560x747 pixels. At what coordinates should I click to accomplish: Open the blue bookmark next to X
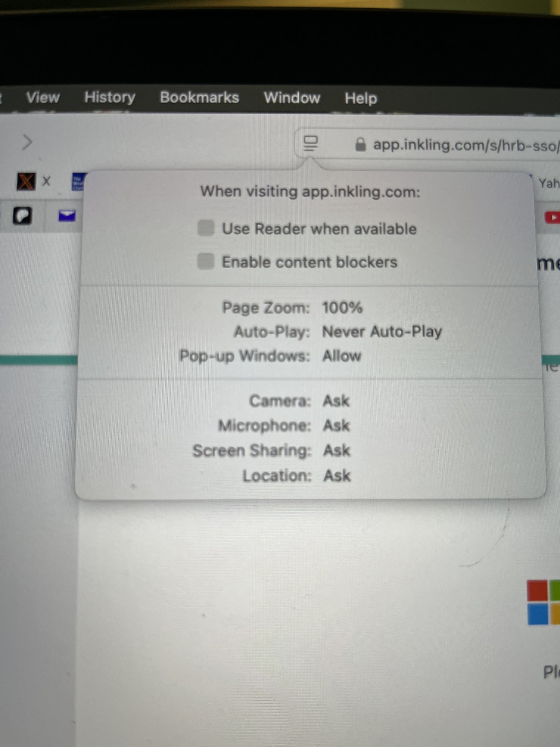tap(78, 182)
